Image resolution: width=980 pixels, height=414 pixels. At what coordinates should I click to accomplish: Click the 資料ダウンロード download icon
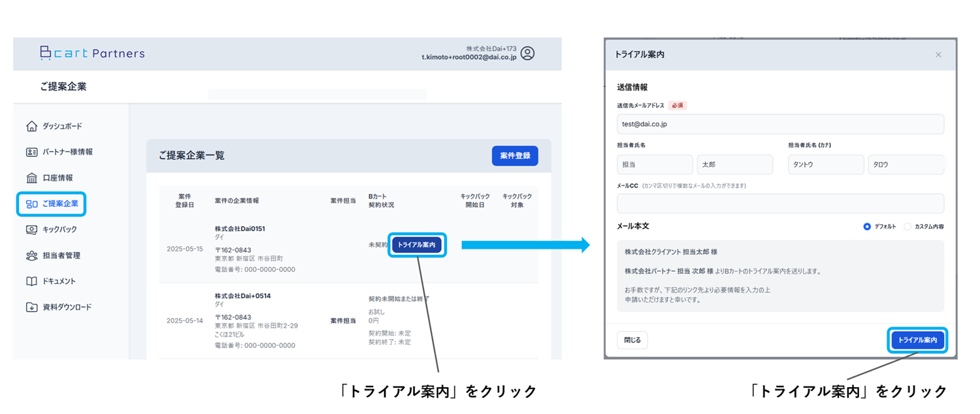coord(31,307)
